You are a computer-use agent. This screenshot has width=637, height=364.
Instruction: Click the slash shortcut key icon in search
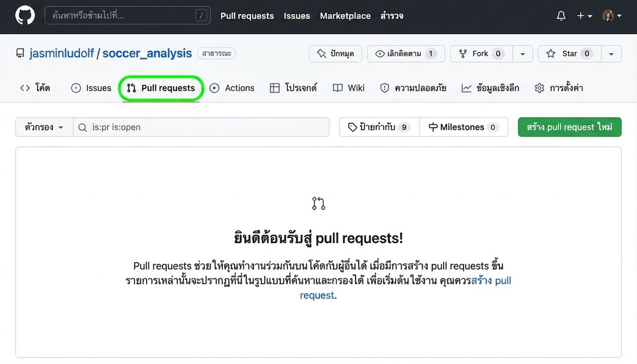pyautogui.click(x=201, y=15)
